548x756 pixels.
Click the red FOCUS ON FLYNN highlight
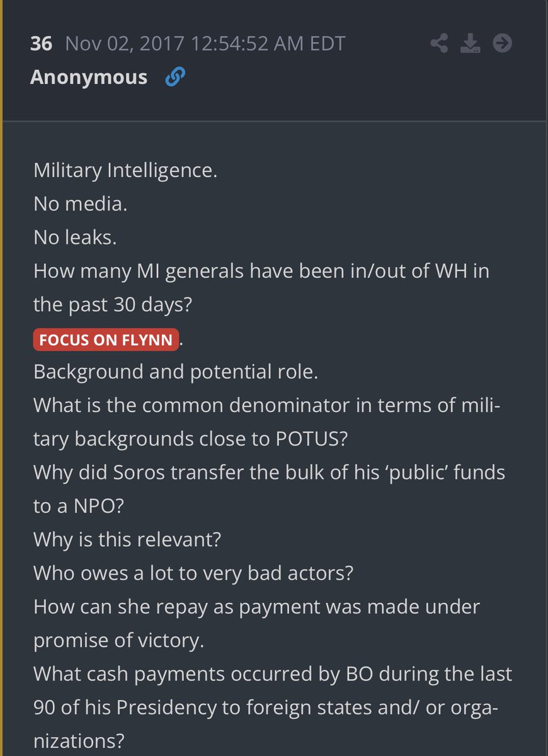(106, 339)
